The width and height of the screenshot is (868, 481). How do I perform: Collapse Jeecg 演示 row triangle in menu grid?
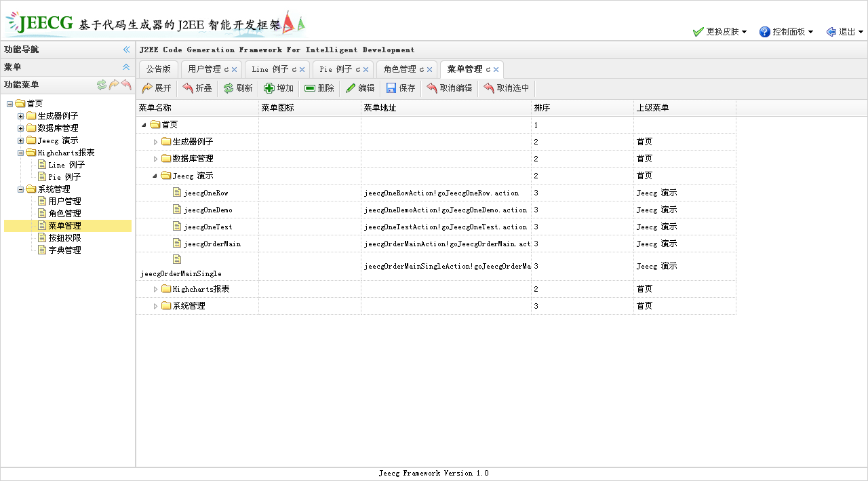click(x=155, y=176)
